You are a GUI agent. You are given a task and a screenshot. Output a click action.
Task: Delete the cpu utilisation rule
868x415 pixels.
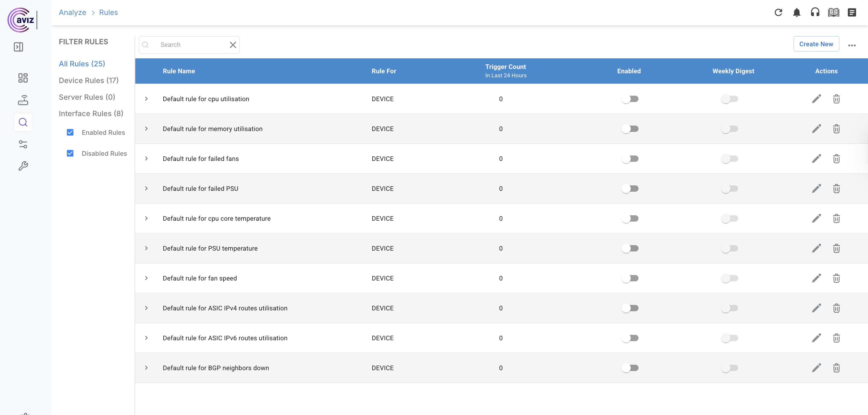tap(836, 99)
